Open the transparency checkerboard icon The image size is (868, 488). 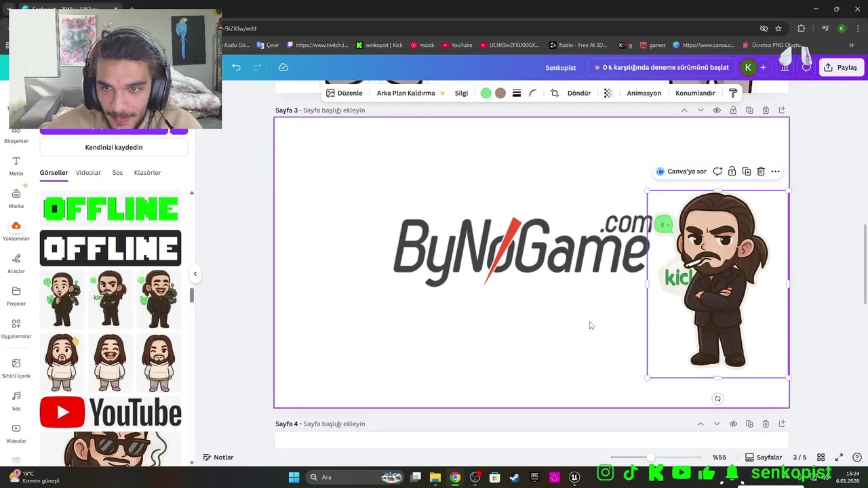[608, 93]
